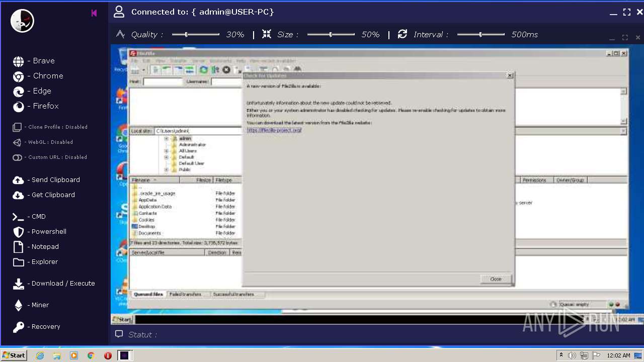This screenshot has height=362, width=644.
Task: Show hidden system tray icons
Action: [561, 355]
